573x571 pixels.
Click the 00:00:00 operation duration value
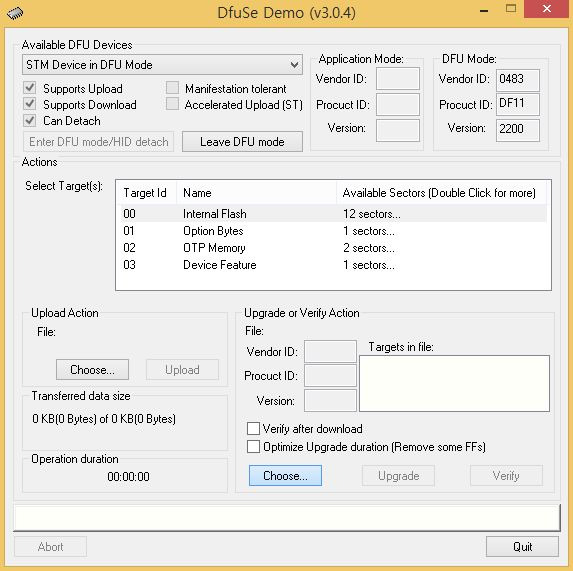128,476
